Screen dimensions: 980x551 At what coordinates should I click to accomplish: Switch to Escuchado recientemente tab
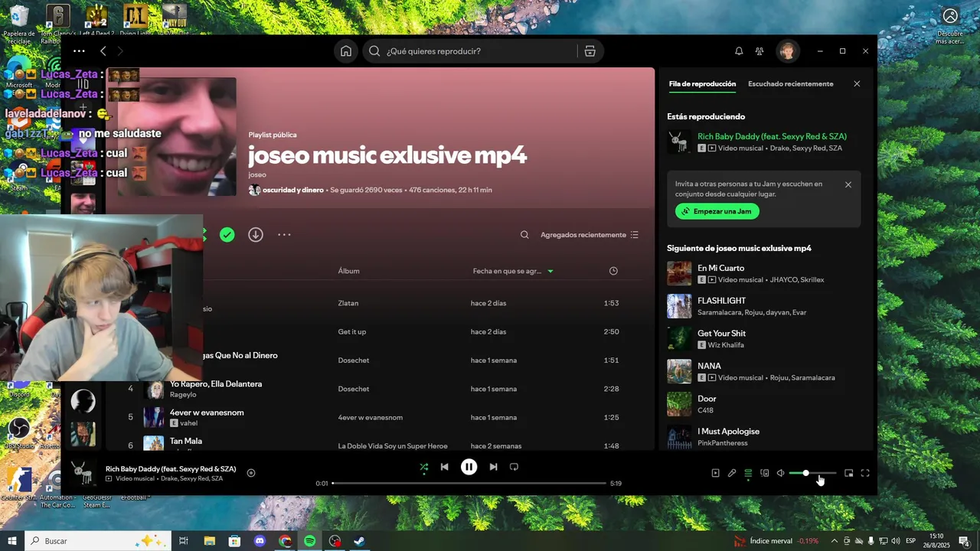(x=791, y=84)
